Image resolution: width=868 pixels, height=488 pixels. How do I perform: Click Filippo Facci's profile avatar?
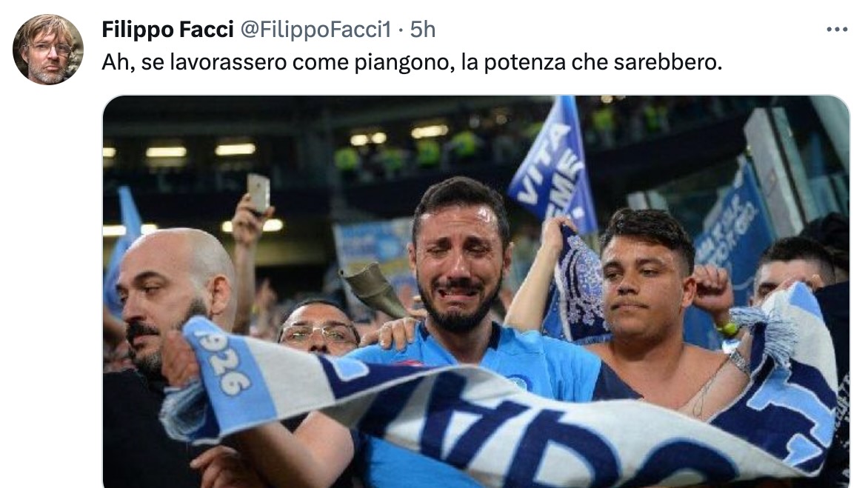click(x=48, y=49)
